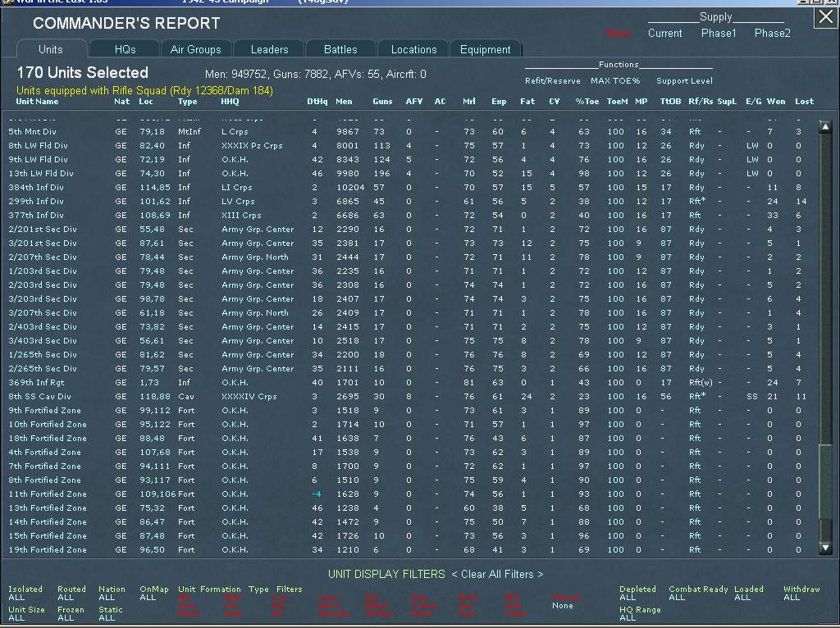Image resolution: width=840 pixels, height=628 pixels.
Task: Sort by the Fat column header
Action: tap(527, 101)
